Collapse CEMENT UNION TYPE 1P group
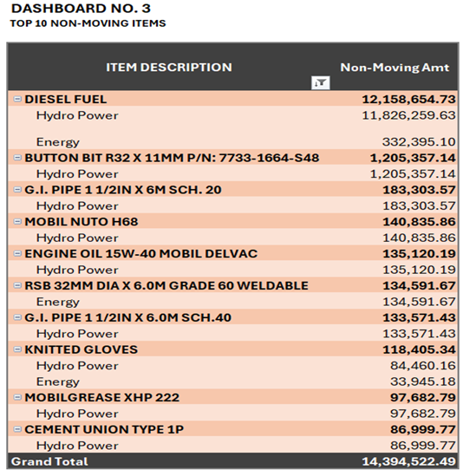This screenshot has height=476, width=463. pos(17,429)
